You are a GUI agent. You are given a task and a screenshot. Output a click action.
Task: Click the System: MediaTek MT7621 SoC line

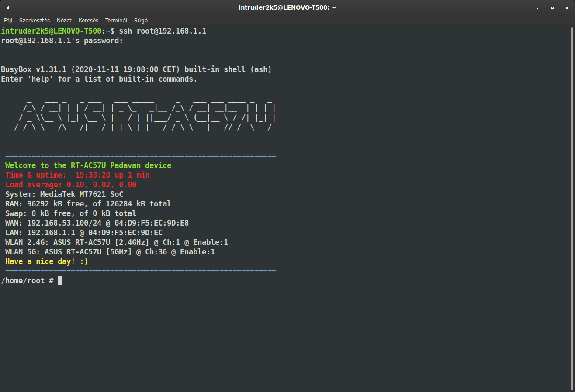pos(64,194)
